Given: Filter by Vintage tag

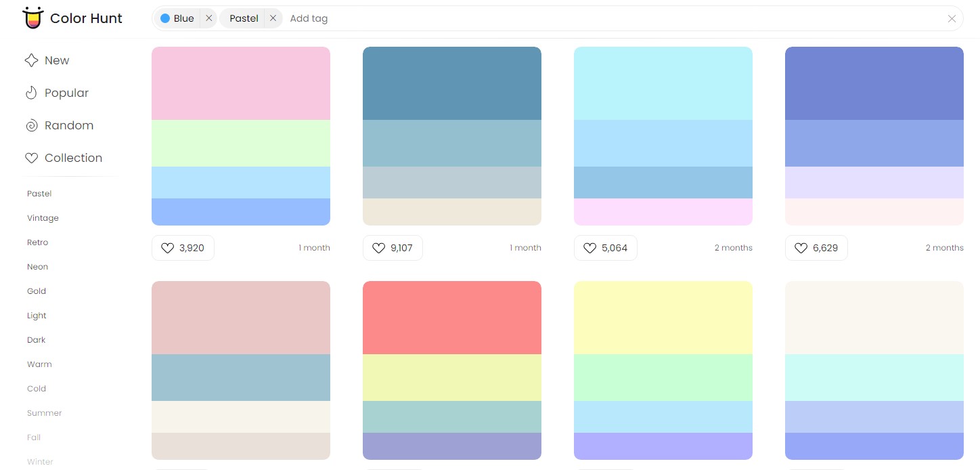Looking at the screenshot, I should [43, 218].
